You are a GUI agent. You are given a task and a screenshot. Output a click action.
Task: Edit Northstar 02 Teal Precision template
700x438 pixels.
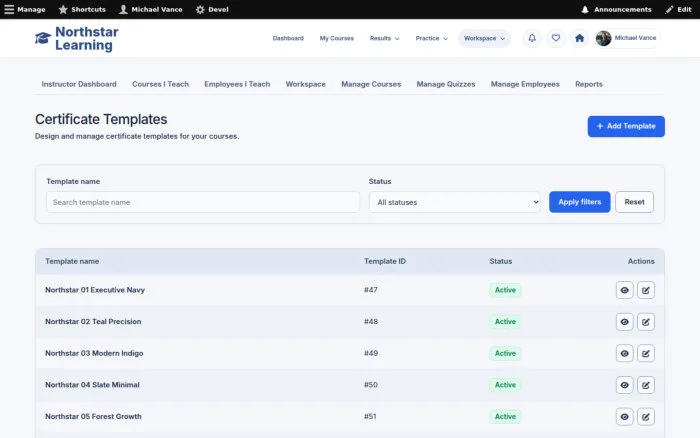click(x=646, y=322)
